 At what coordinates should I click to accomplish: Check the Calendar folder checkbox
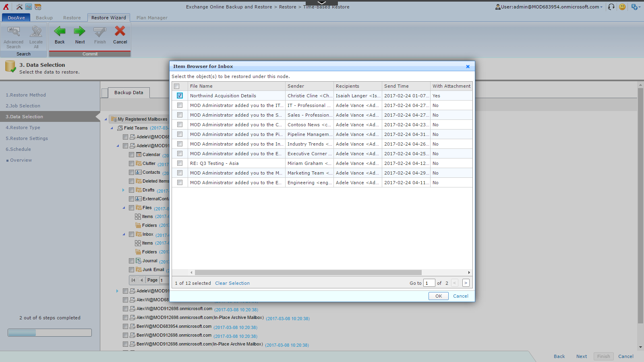pos(131,154)
